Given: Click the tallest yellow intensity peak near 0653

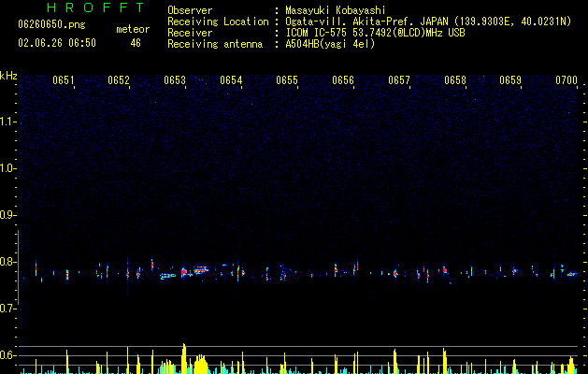Looking at the screenshot, I should point(184,358).
